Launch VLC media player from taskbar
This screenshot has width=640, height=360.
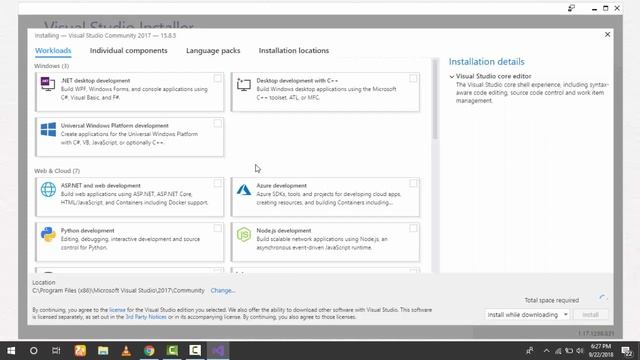click(126, 351)
